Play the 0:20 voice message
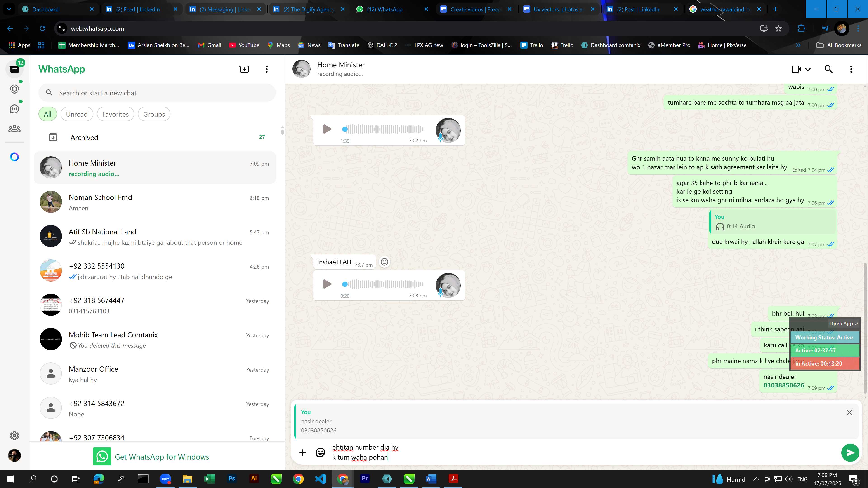Screen dimensions: 868x488 click(327, 284)
